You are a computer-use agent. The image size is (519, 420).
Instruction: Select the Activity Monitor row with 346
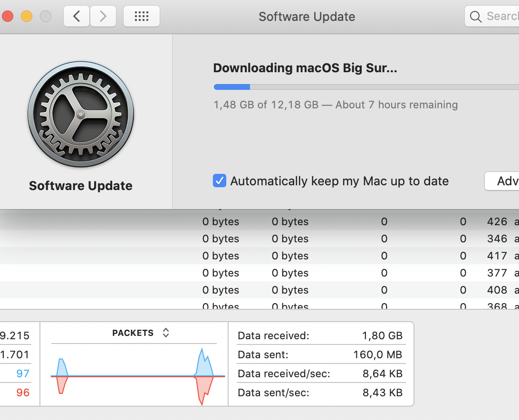coord(259,239)
